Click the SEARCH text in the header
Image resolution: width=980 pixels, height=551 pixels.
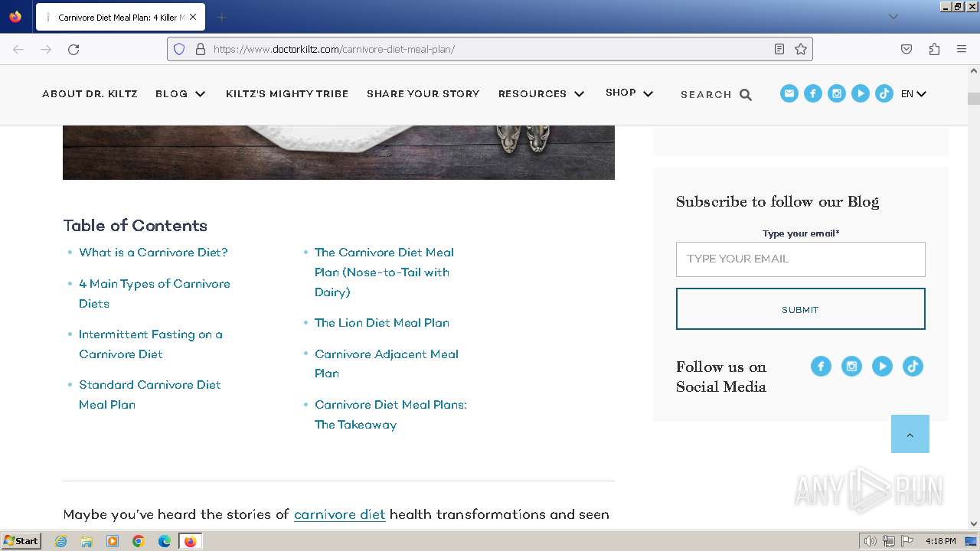(706, 95)
